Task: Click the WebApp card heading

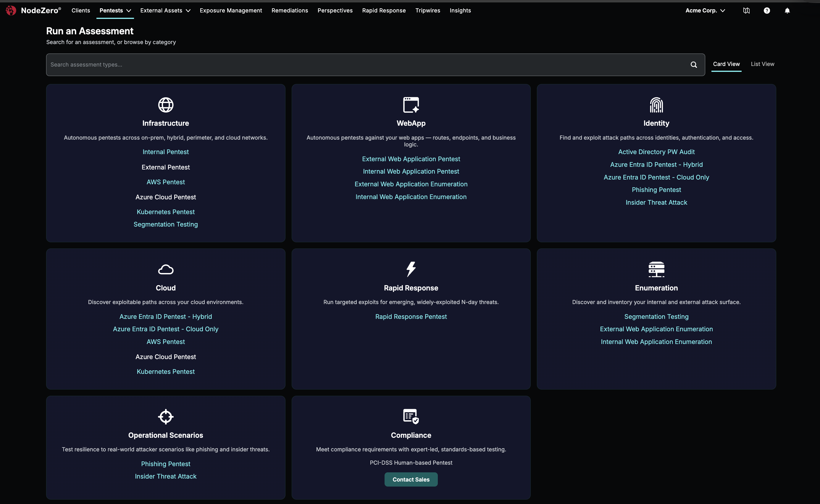Action: (x=411, y=123)
